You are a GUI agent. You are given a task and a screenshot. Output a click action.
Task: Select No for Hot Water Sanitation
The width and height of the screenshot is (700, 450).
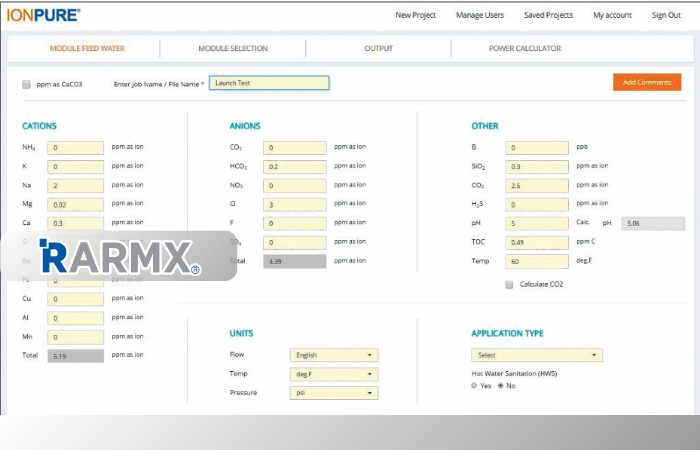click(x=500, y=385)
